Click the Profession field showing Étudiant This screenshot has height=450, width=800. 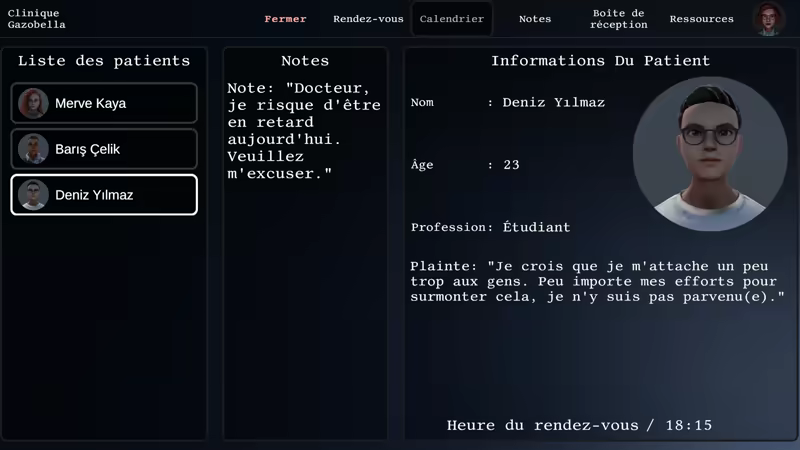coord(490,227)
